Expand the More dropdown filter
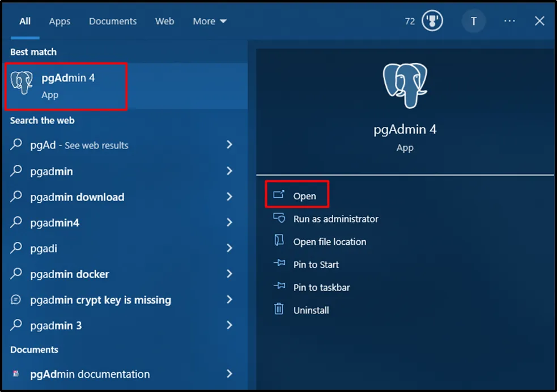This screenshot has height=392, width=557. tap(209, 22)
